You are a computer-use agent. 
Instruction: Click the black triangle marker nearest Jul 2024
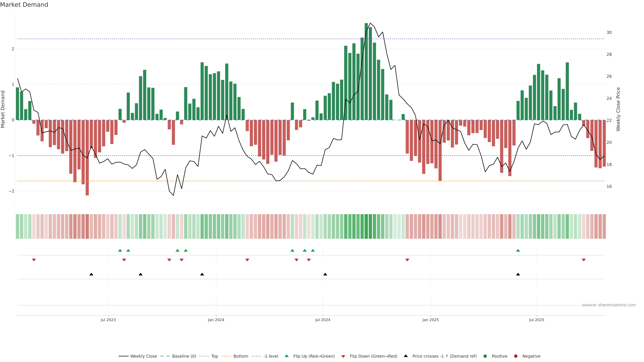point(325,274)
